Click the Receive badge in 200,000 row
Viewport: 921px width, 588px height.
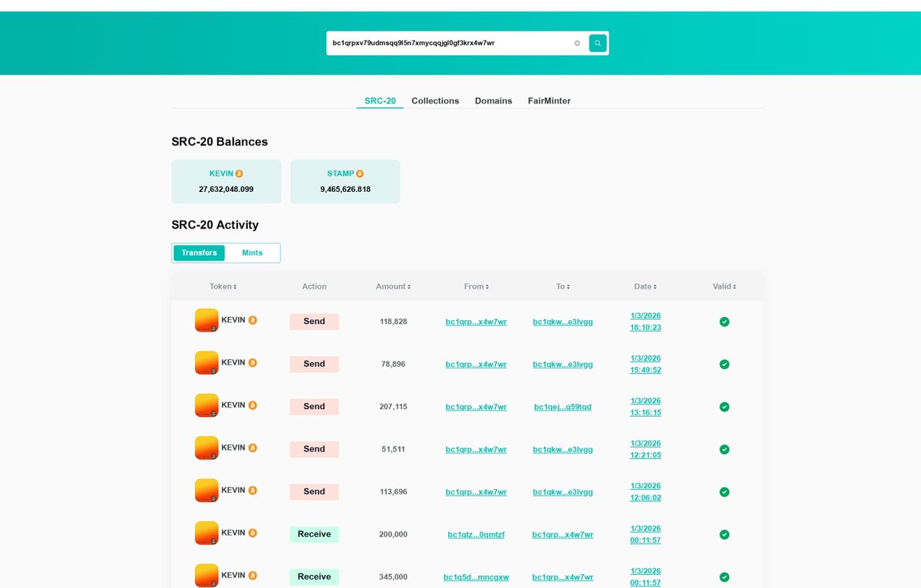point(314,534)
